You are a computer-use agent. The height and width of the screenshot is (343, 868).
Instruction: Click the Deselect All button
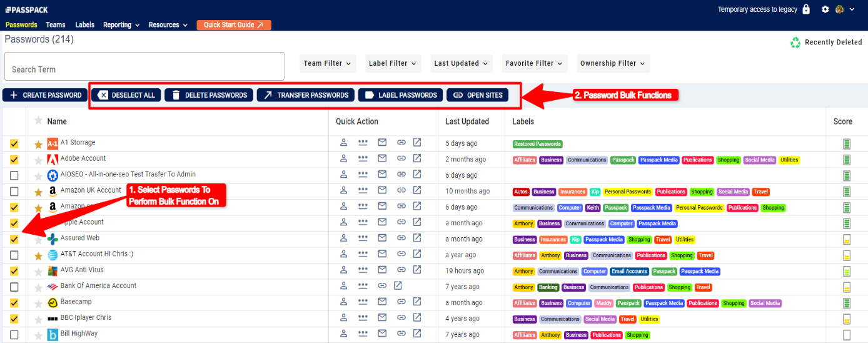pyautogui.click(x=126, y=95)
